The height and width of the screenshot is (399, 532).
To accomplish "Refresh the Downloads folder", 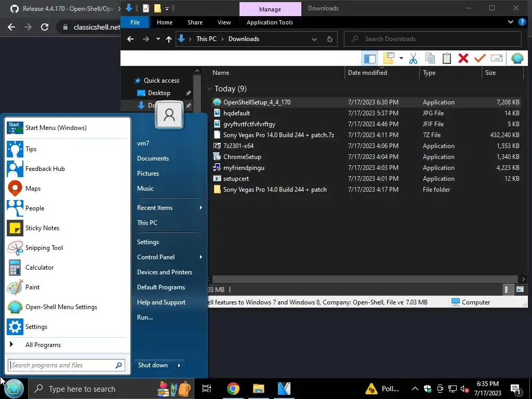I will pyautogui.click(x=329, y=39).
